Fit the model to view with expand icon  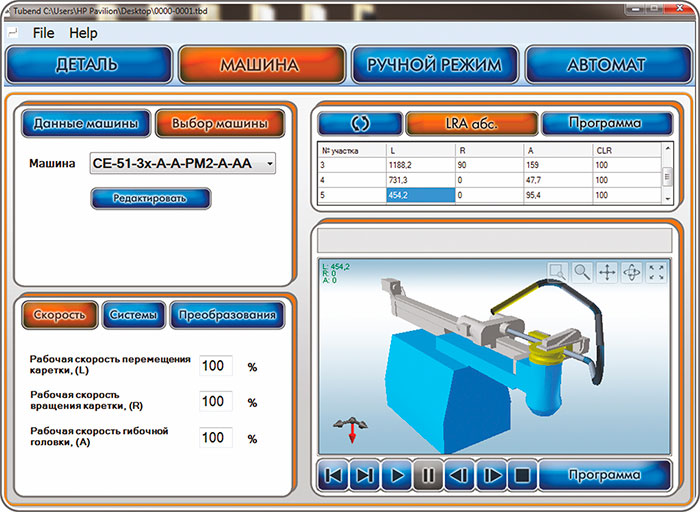[657, 271]
